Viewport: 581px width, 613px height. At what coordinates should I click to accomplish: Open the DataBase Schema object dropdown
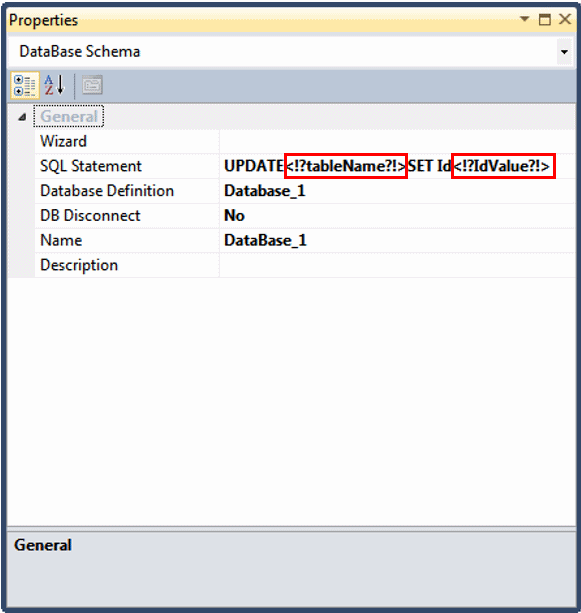564,52
